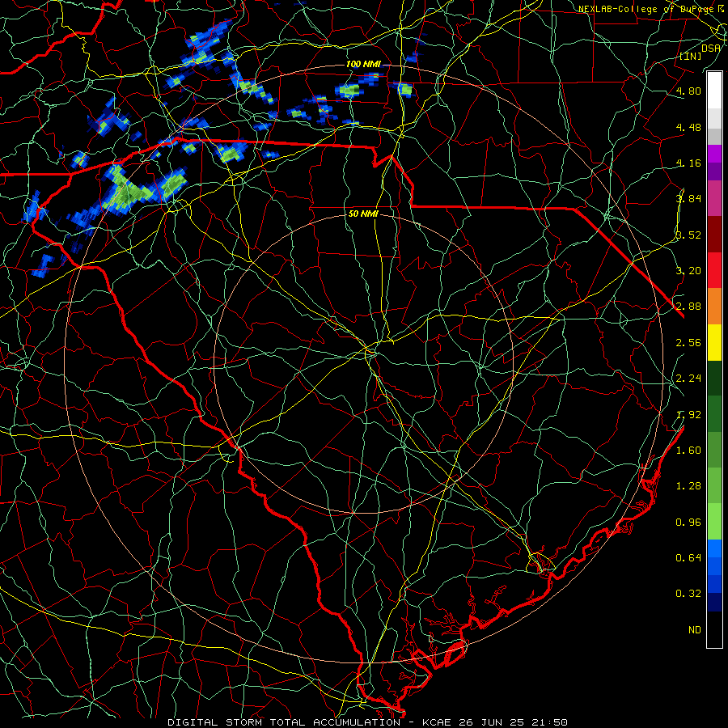Click the 100 NMI range ring label

pyautogui.click(x=363, y=64)
